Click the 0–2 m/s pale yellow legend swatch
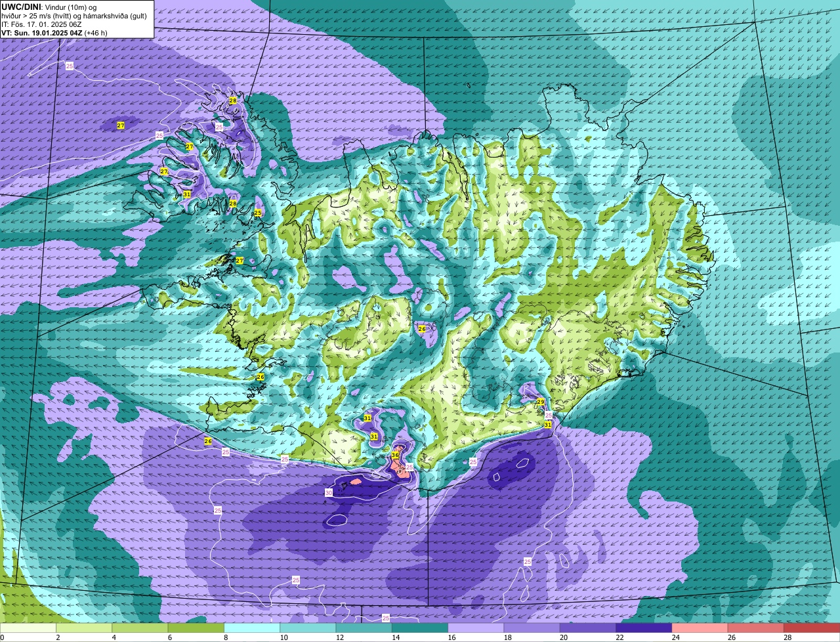 coord(28,628)
